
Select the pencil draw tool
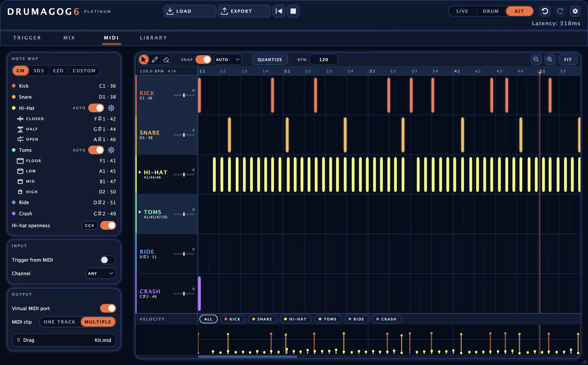155,60
